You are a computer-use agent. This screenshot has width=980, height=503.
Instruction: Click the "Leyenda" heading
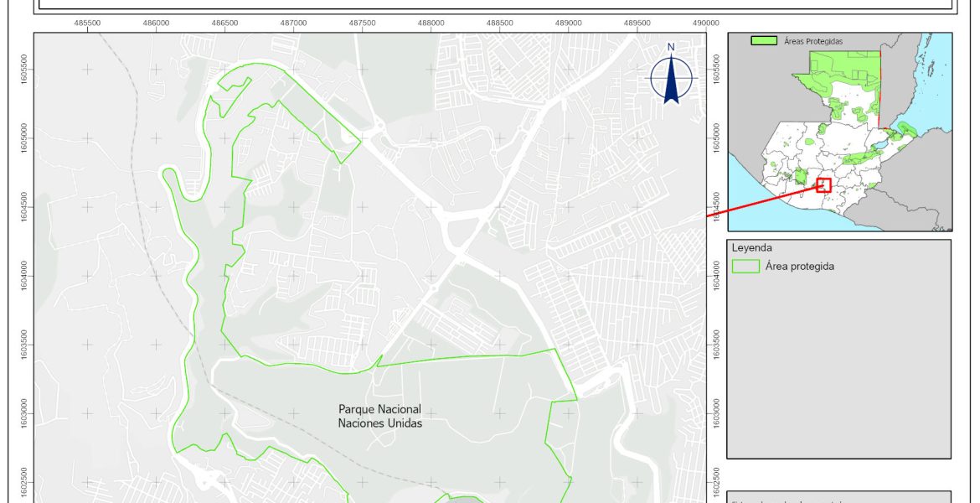[751, 248]
